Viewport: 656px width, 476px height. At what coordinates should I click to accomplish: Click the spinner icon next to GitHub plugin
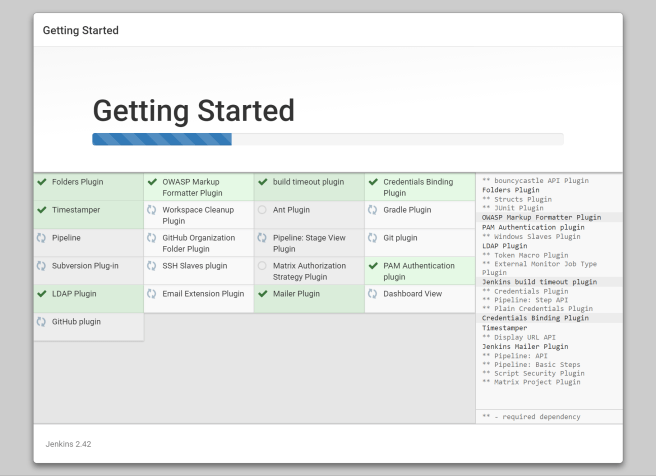(x=42, y=322)
